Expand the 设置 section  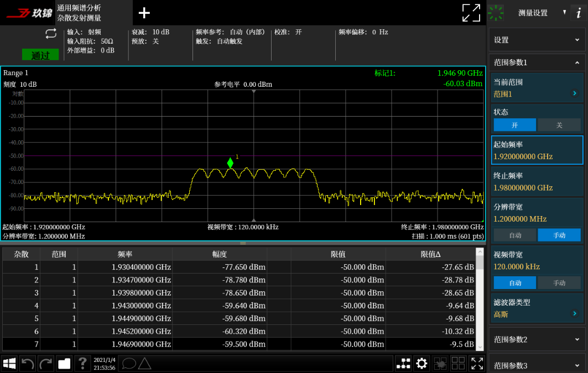pyautogui.click(x=537, y=40)
